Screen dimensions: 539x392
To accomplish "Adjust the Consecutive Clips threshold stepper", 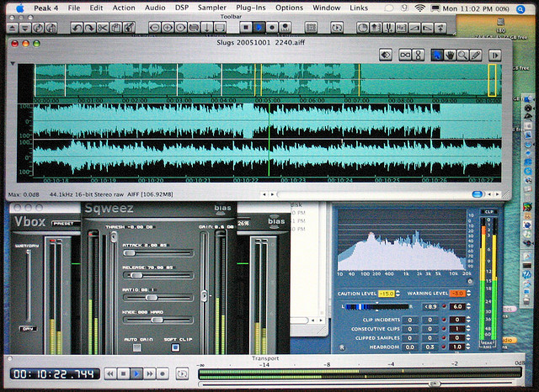I will click(x=468, y=329).
